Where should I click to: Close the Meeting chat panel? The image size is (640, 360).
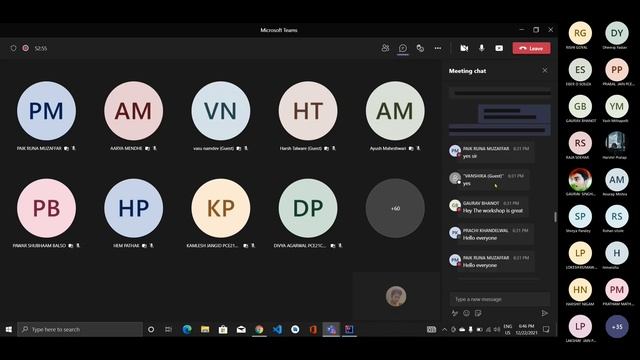[545, 70]
